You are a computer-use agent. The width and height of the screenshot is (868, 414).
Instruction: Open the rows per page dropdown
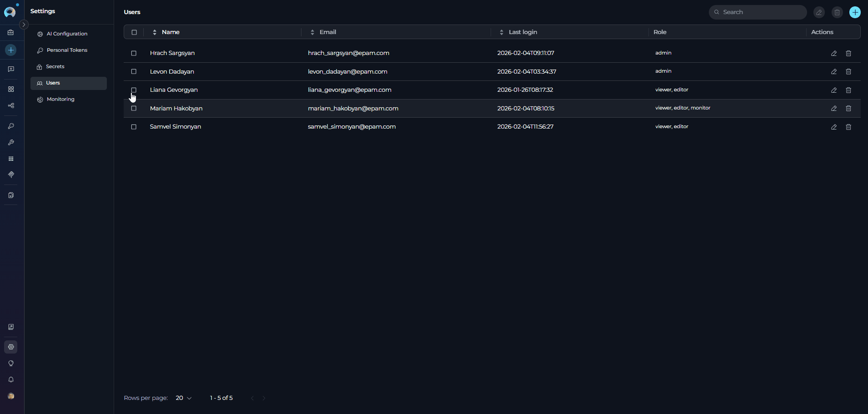pos(184,398)
